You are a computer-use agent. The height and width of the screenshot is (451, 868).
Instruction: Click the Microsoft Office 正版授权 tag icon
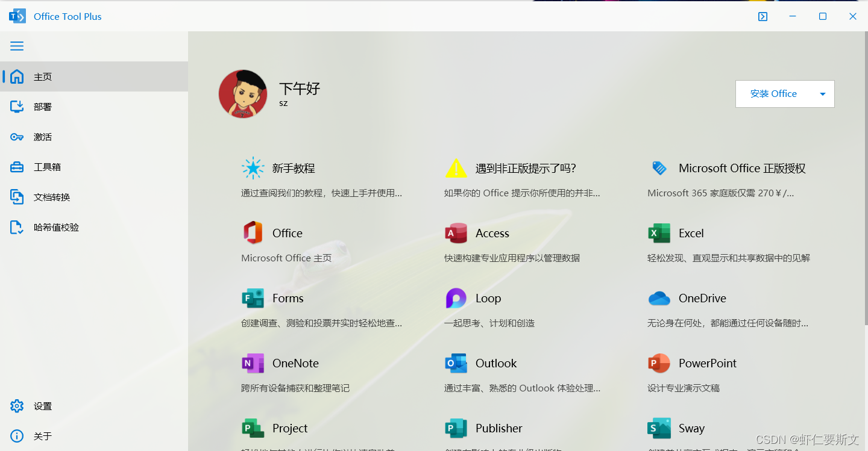[659, 168]
